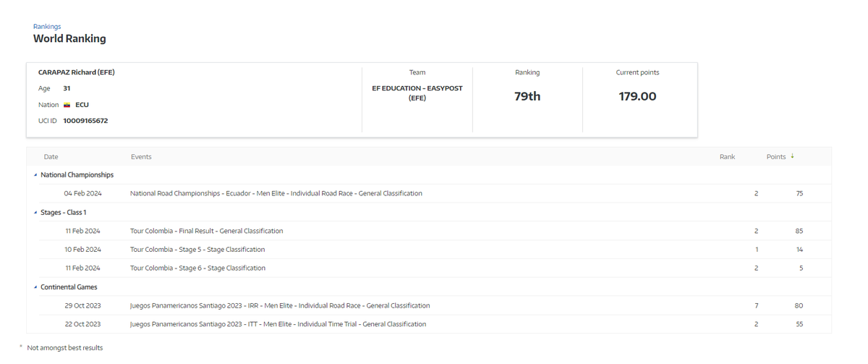Click the Rankings breadcrumb link
Image resolution: width=868 pixels, height=364 pixels.
click(47, 27)
